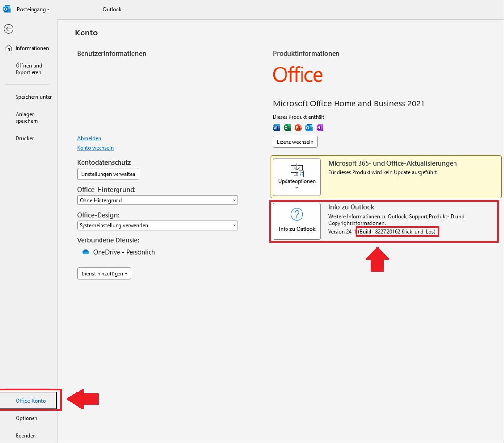Open the Office-Design dropdown
The image size is (504, 443).
coord(157,225)
